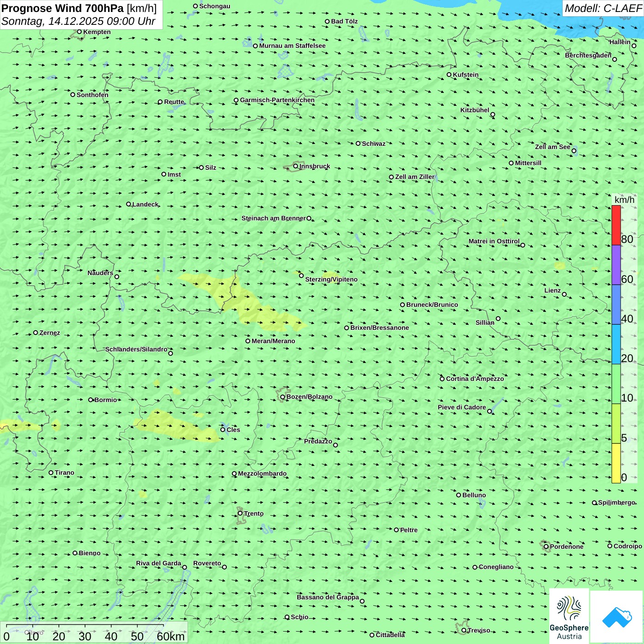The width and height of the screenshot is (644, 644).
Task: Select the Landeck label
Action: coord(145,204)
